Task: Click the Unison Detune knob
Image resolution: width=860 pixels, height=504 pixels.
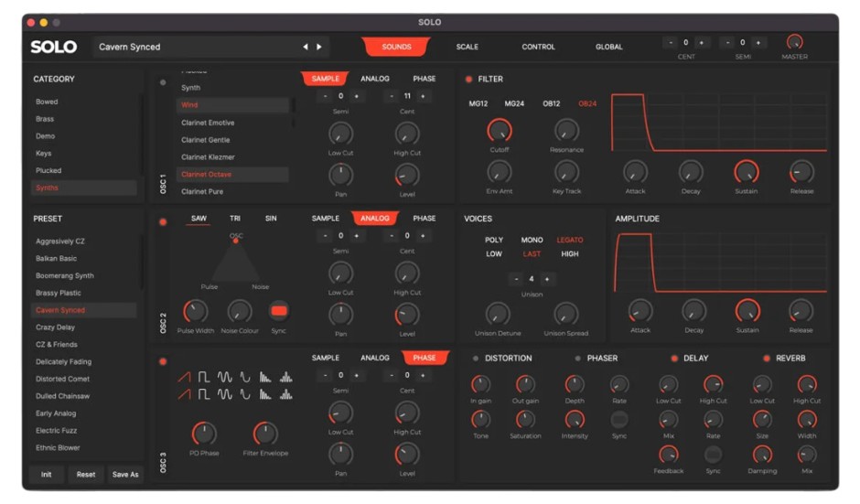Action: pos(498,315)
